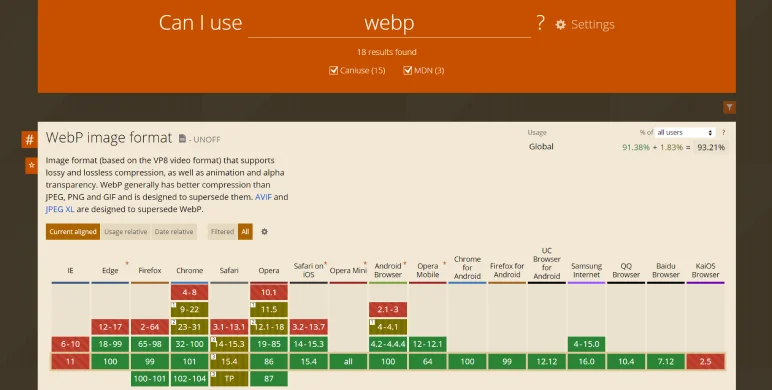Viewport: 772px width, 390px height.
Task: Click the webp search input field
Action: click(x=389, y=23)
